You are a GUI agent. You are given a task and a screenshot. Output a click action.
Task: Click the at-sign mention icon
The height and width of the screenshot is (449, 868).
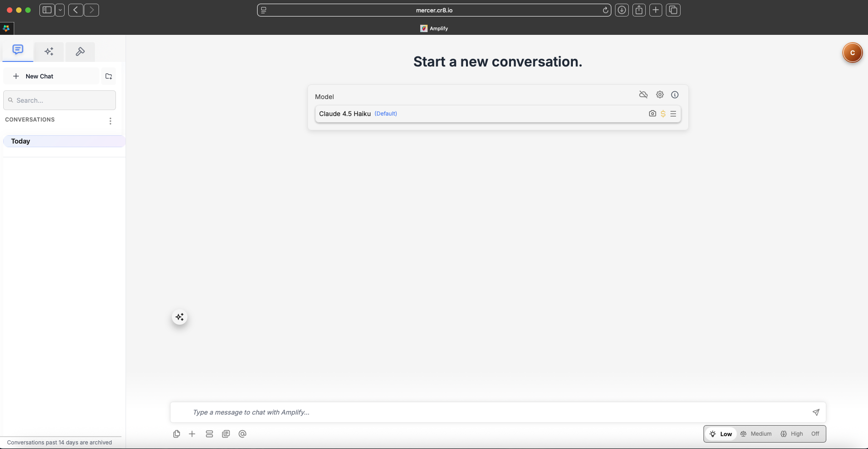click(x=242, y=434)
